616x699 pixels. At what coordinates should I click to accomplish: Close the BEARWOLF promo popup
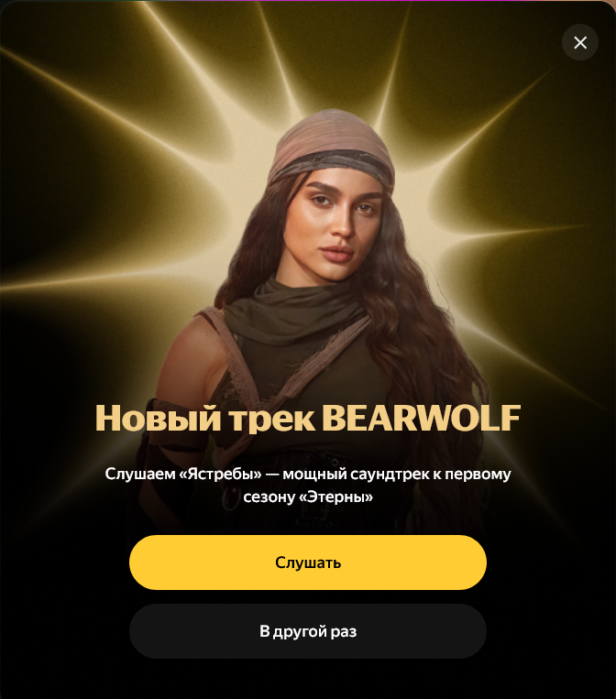[580, 42]
